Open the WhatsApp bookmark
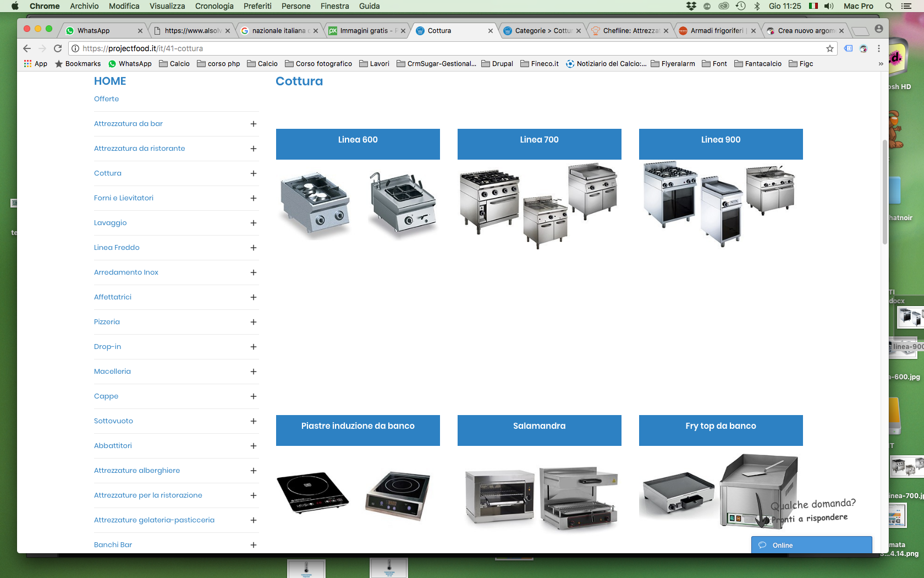This screenshot has height=578, width=924. (x=130, y=64)
